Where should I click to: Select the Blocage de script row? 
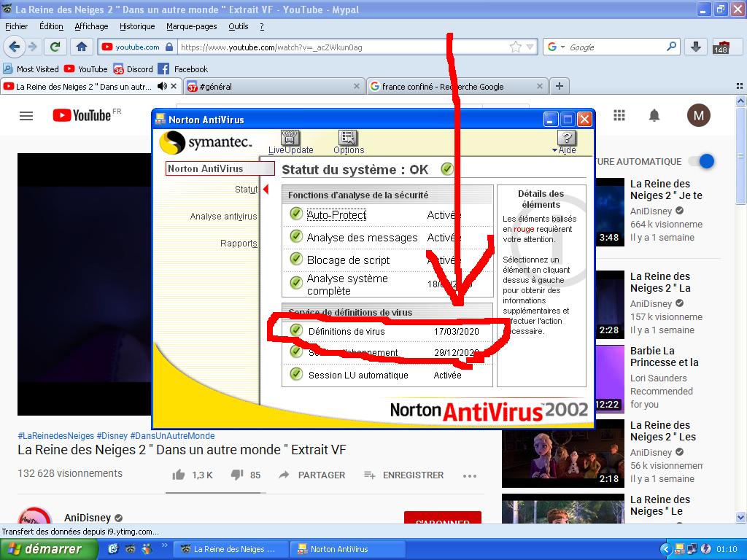click(x=388, y=260)
